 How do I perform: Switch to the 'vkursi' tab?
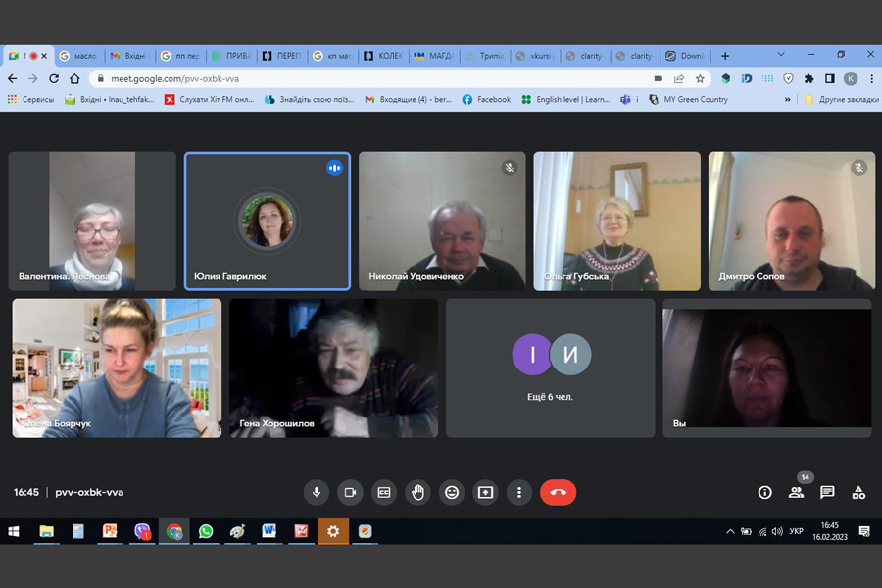click(x=535, y=56)
